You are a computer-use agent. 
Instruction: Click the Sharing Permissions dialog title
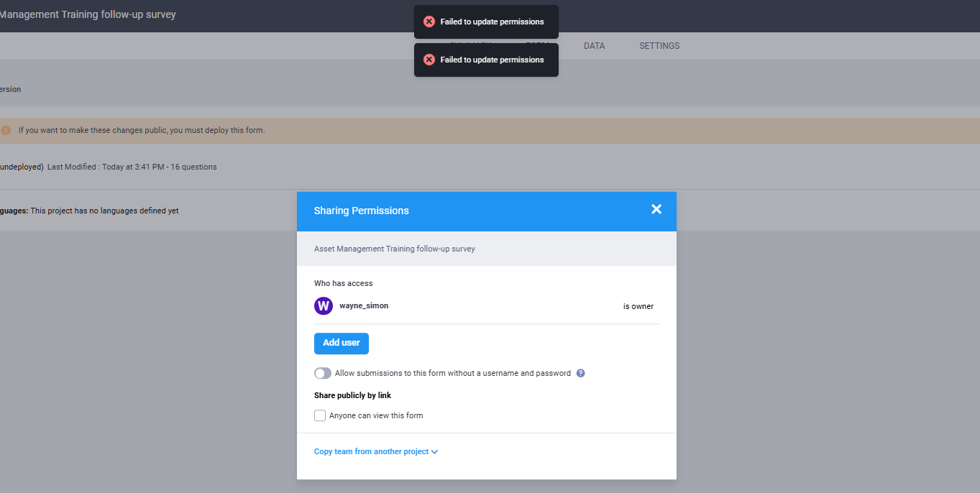[x=362, y=211]
